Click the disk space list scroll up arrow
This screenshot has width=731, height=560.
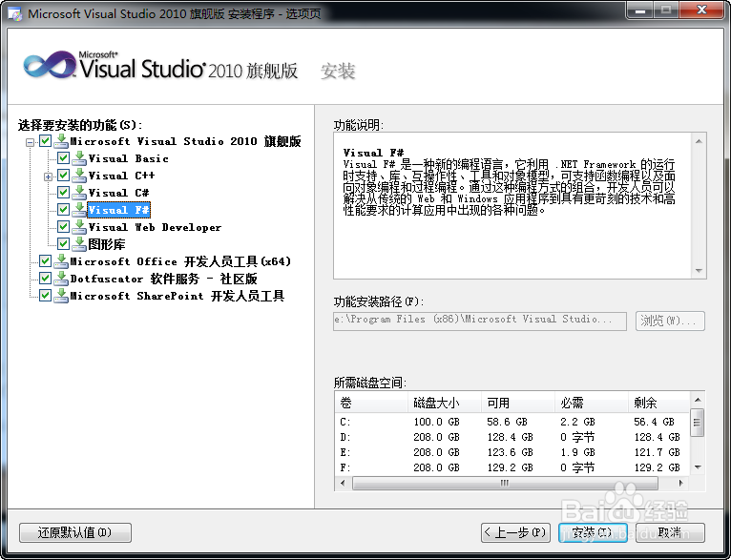(698, 400)
